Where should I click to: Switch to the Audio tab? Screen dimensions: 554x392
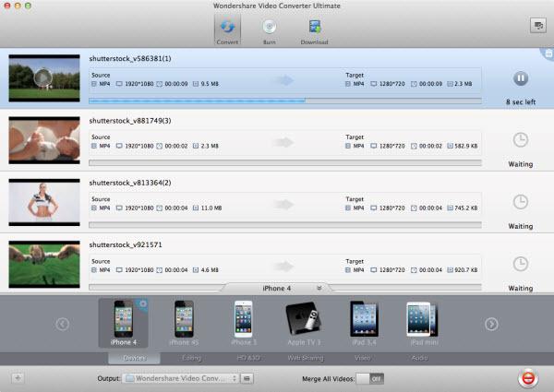(419, 358)
